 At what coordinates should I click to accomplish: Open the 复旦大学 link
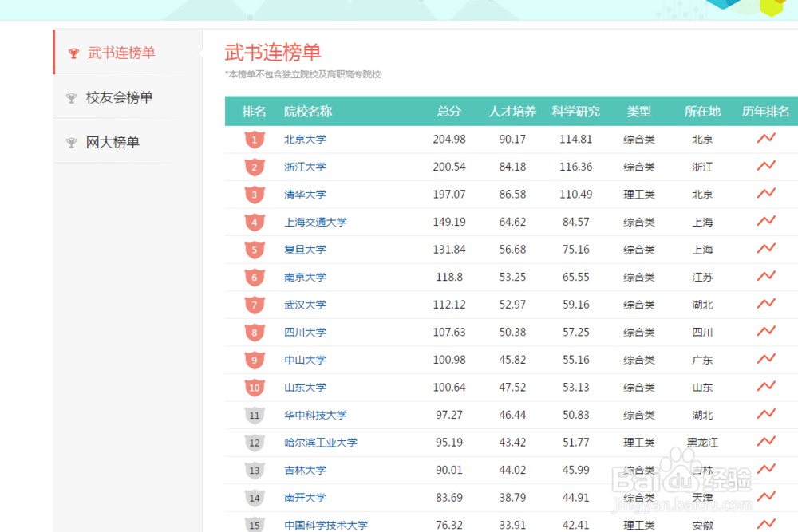[x=305, y=249]
